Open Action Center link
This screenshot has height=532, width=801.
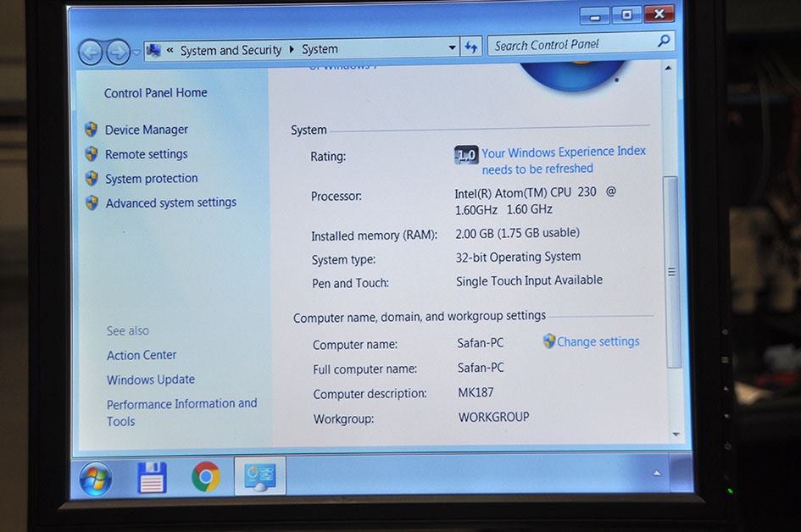tap(142, 355)
